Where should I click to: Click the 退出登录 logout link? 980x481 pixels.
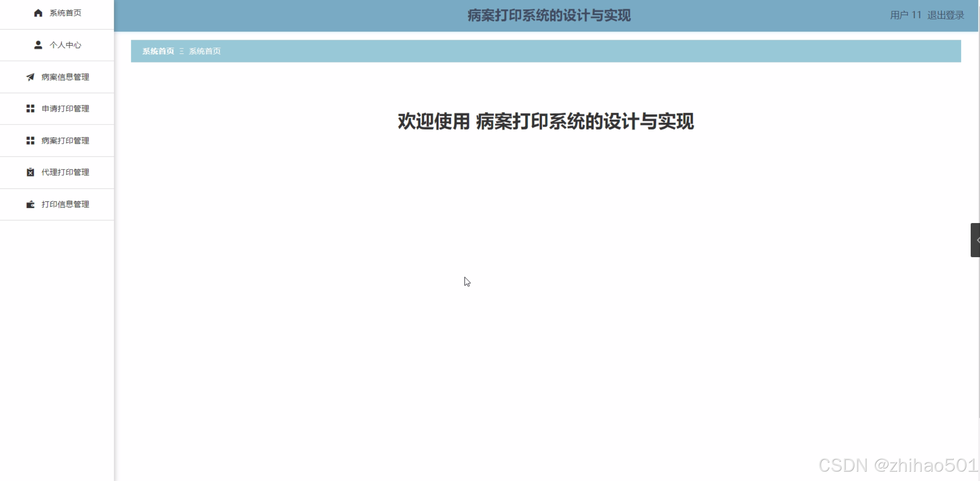click(x=945, y=15)
